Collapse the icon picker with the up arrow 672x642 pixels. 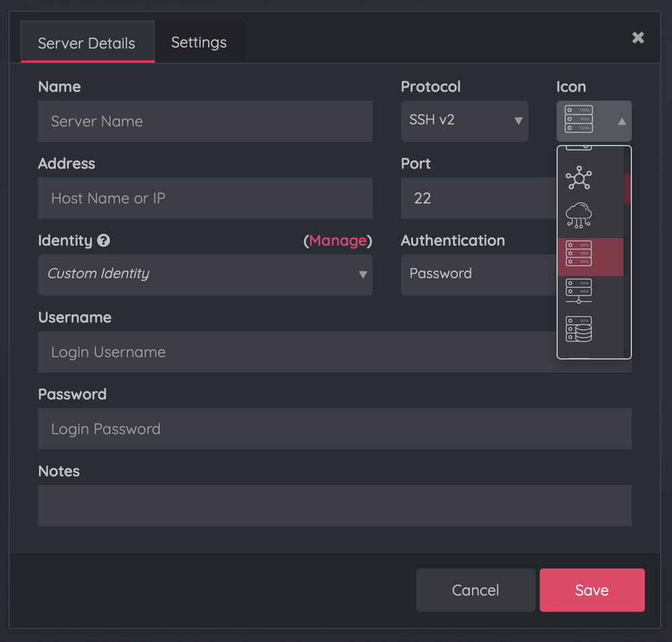coord(622,122)
